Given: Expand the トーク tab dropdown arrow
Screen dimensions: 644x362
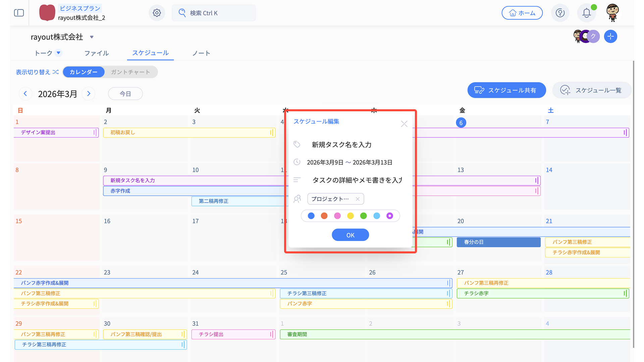Looking at the screenshot, I should pyautogui.click(x=58, y=53).
